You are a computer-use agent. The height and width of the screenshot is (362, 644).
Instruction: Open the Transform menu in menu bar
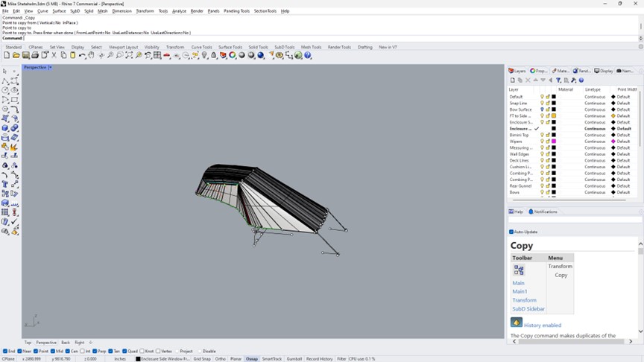[x=145, y=11]
